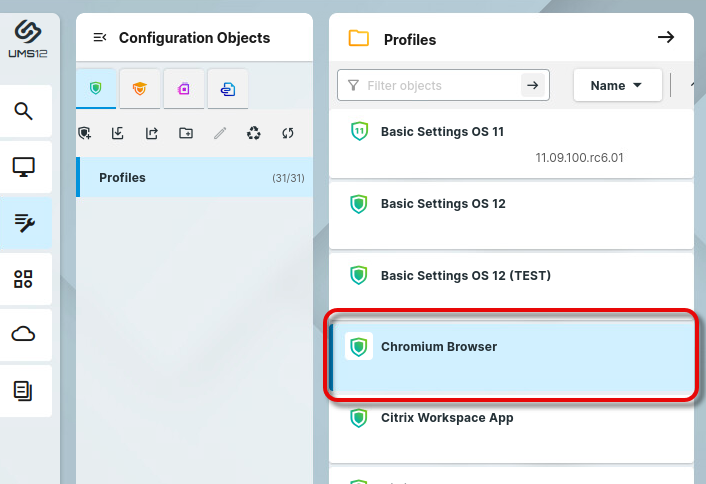706x484 pixels.
Task: Switch to the blue Files paperclip tab
Action: (228, 89)
